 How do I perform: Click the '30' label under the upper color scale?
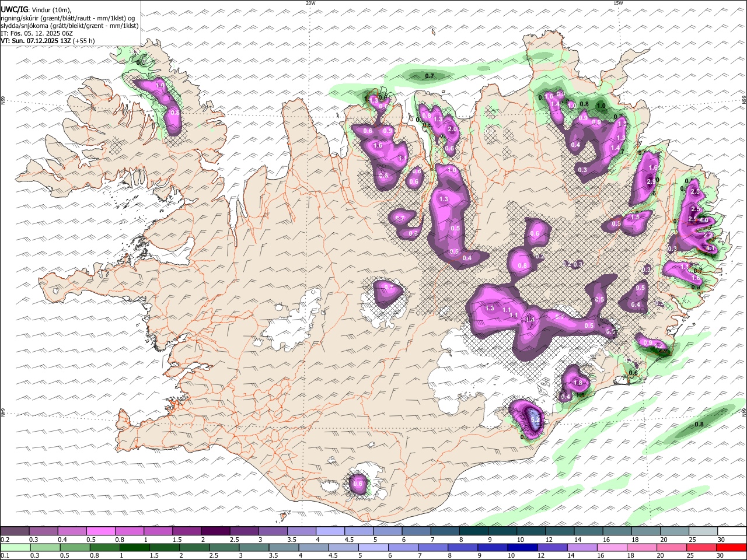tap(722, 540)
